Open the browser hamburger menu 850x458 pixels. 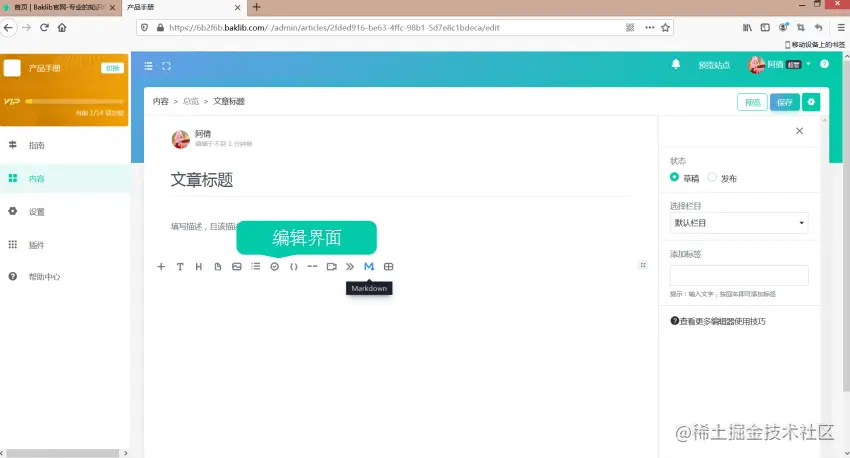[x=841, y=28]
